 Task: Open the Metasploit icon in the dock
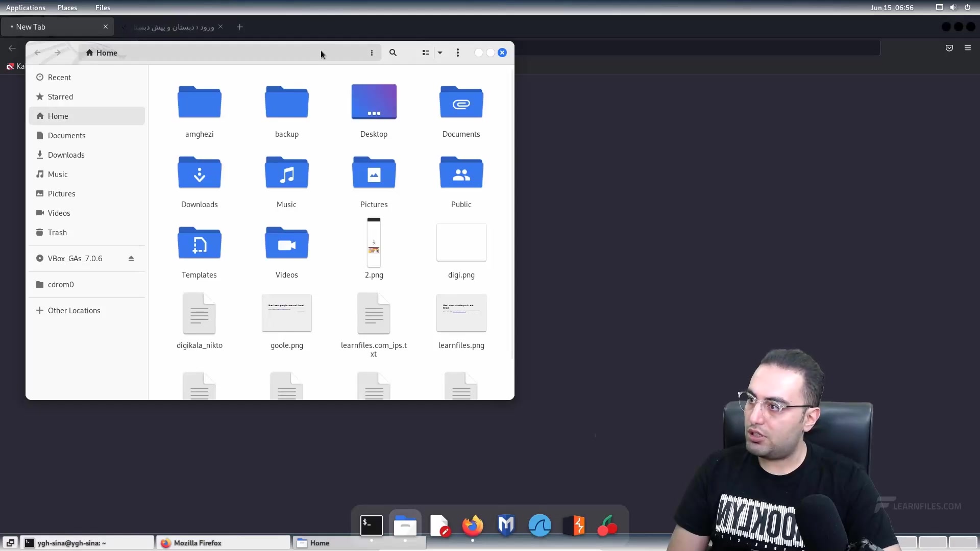tap(506, 525)
